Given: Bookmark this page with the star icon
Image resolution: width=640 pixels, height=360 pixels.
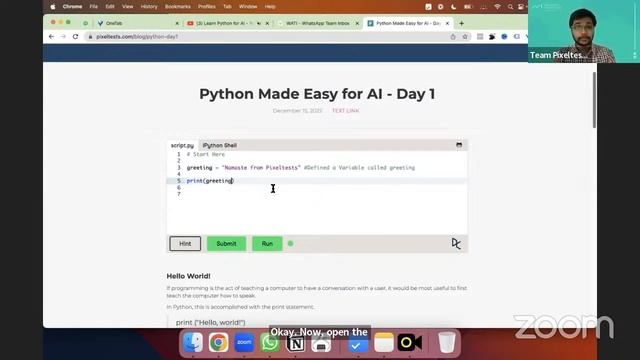Looking at the screenshot, I should coord(465,37).
